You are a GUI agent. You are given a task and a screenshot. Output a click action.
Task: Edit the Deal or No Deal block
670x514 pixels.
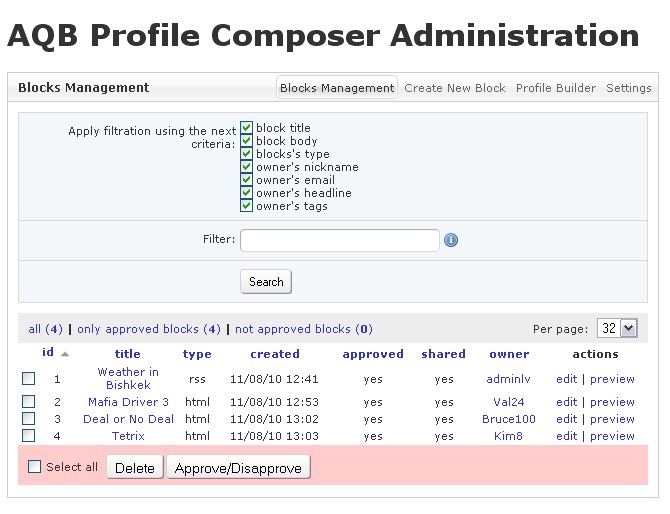[x=567, y=419]
